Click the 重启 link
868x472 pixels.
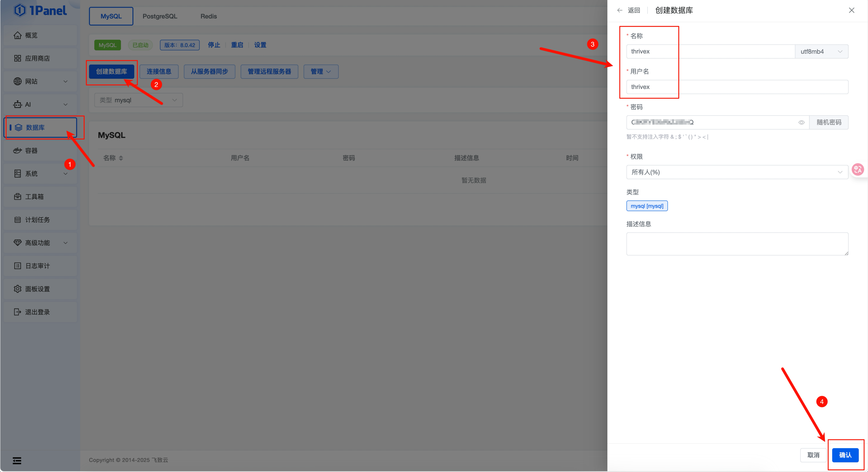point(237,45)
